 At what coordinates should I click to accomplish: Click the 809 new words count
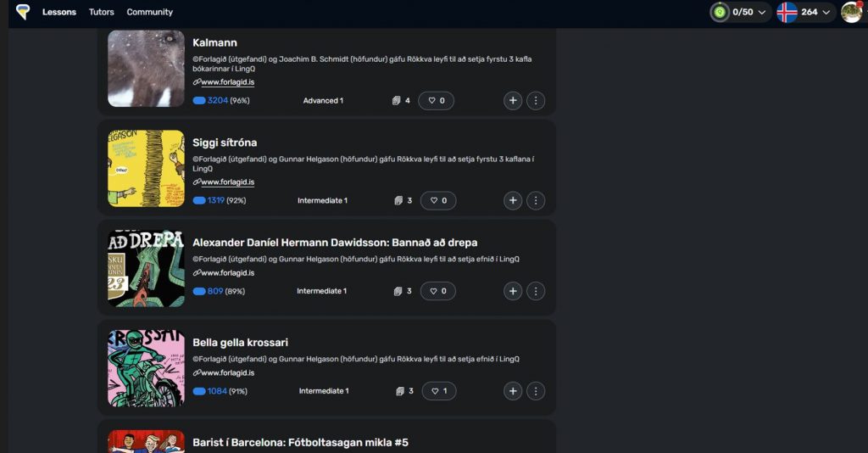(215, 291)
